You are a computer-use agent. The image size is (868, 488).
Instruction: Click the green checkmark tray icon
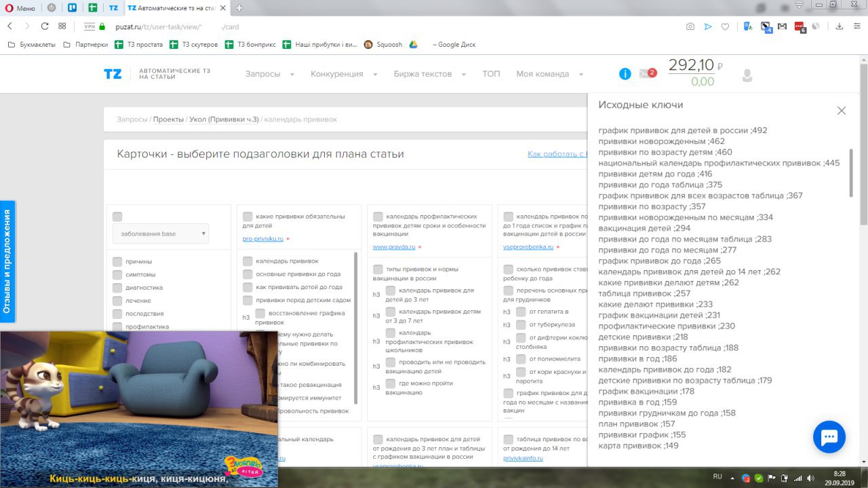(759, 478)
